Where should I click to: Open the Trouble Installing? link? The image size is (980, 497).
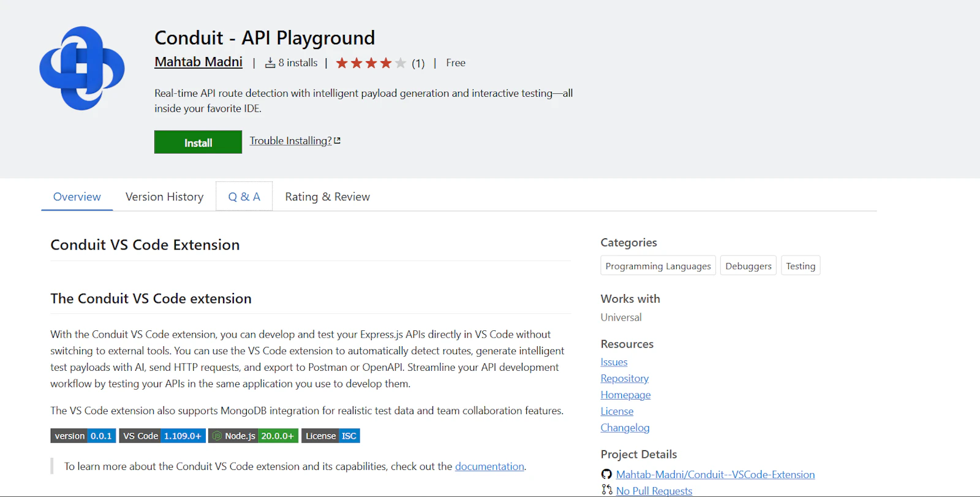pyautogui.click(x=291, y=141)
